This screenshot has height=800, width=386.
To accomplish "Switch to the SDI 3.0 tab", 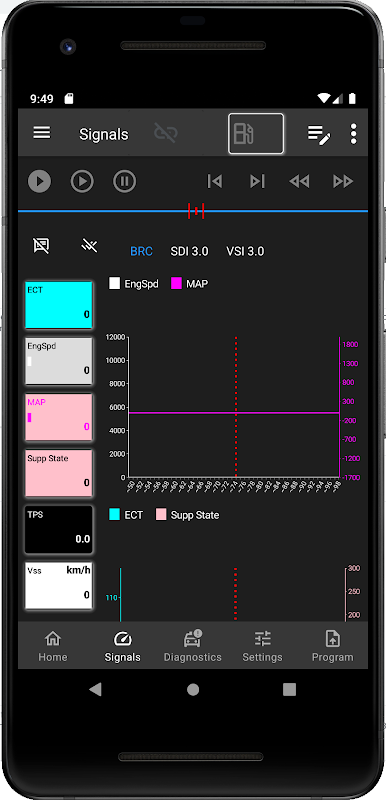I will click(189, 252).
